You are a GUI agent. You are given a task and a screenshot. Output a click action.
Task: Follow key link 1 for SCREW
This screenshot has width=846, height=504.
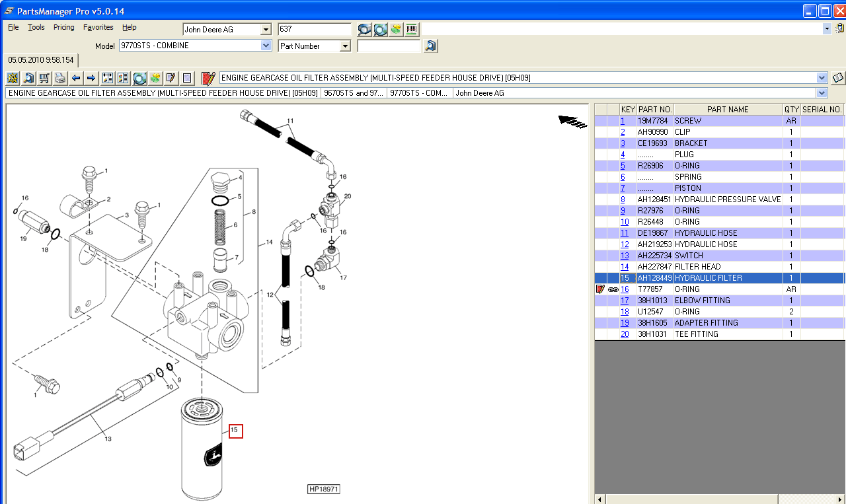click(623, 121)
